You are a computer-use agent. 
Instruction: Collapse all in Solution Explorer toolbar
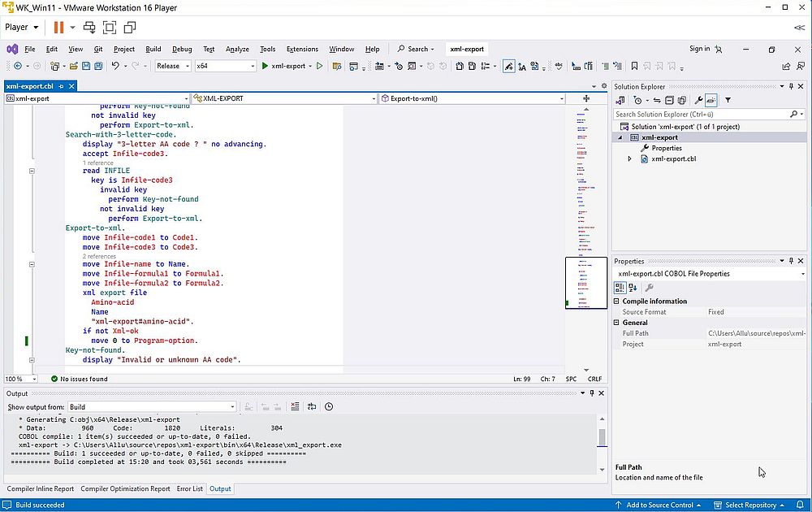tap(669, 101)
